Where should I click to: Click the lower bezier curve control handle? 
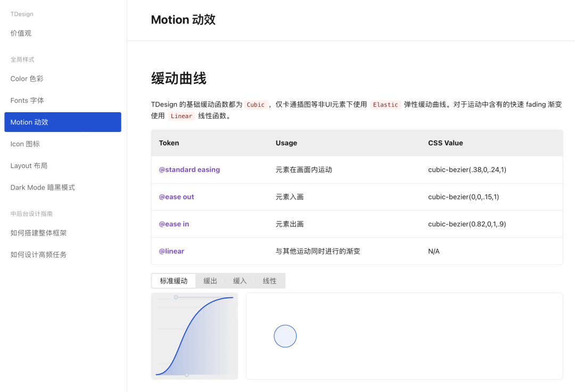click(x=186, y=375)
